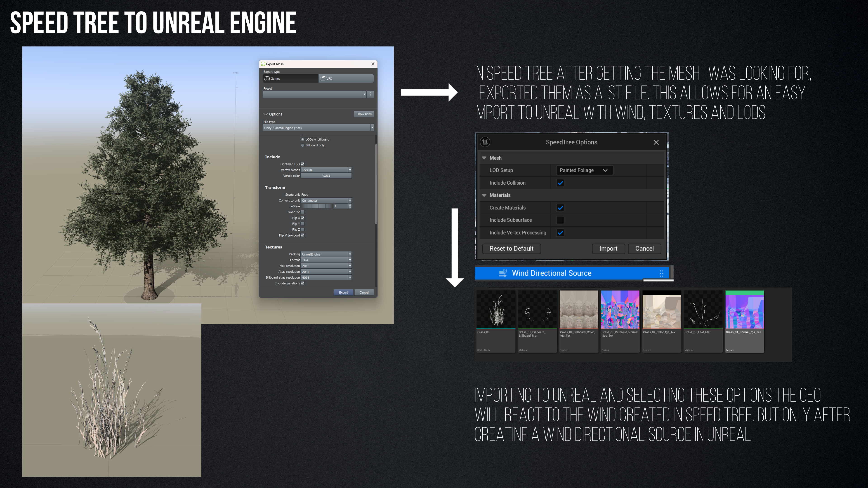
Task: Collapse the Mesh section
Action: [484, 158]
